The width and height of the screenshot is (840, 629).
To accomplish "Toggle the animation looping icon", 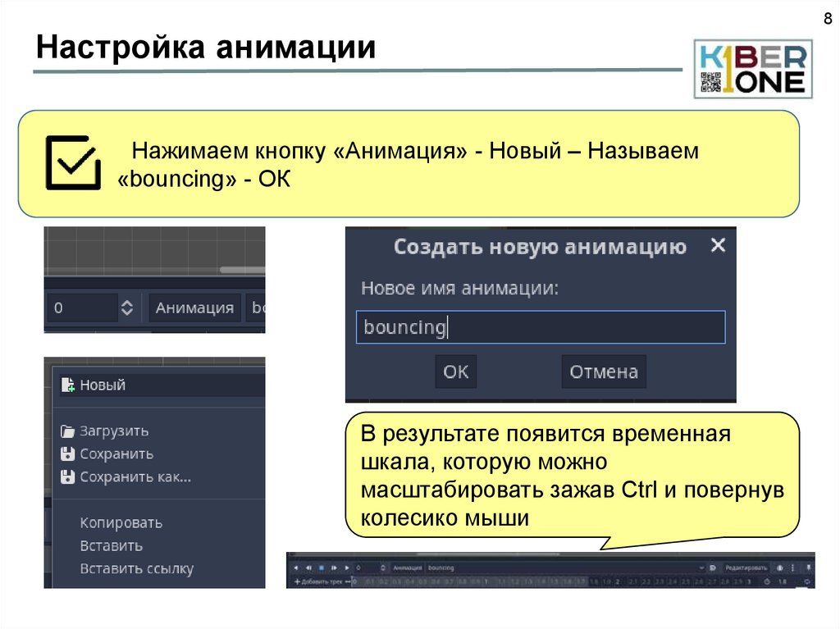I will (x=807, y=582).
